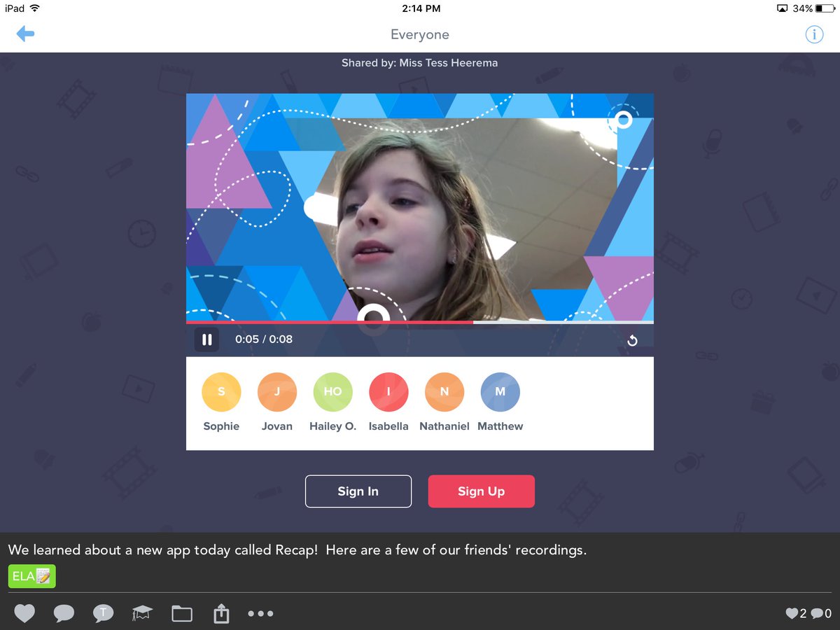Image resolution: width=840 pixels, height=630 pixels.
Task: Like the recording with the heart icon
Action: coord(24,613)
